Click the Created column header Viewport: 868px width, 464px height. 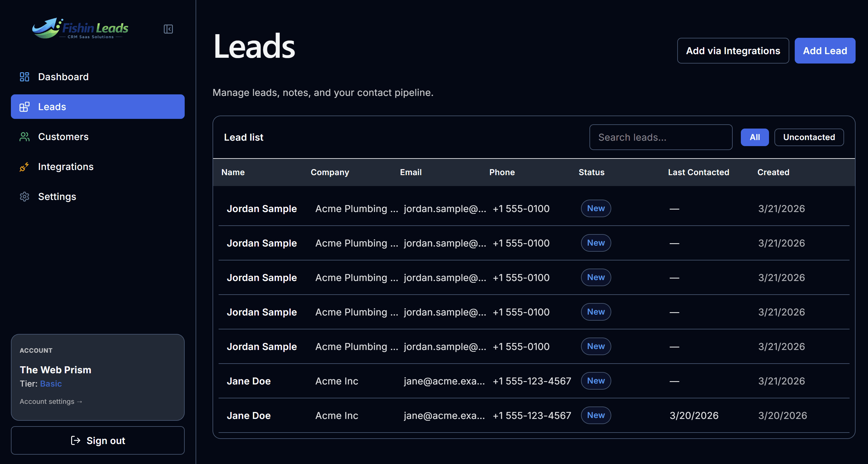773,172
